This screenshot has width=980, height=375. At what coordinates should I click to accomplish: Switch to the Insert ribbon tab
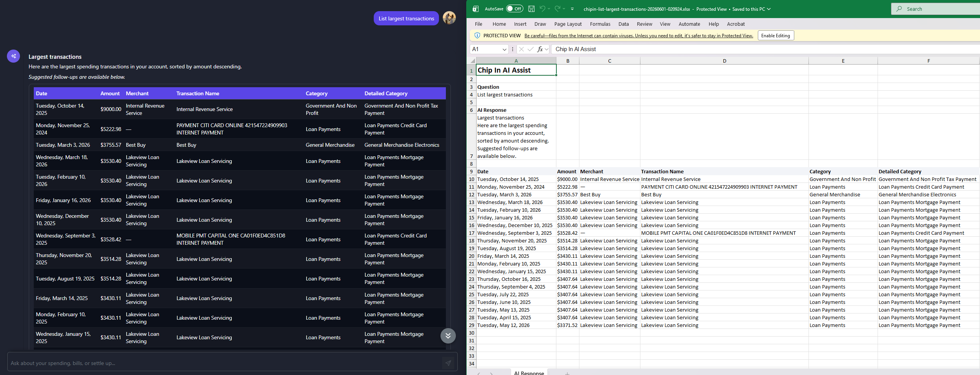click(x=520, y=24)
